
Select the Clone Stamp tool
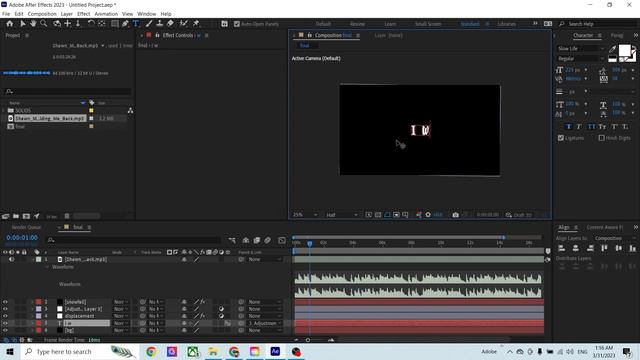point(160,24)
